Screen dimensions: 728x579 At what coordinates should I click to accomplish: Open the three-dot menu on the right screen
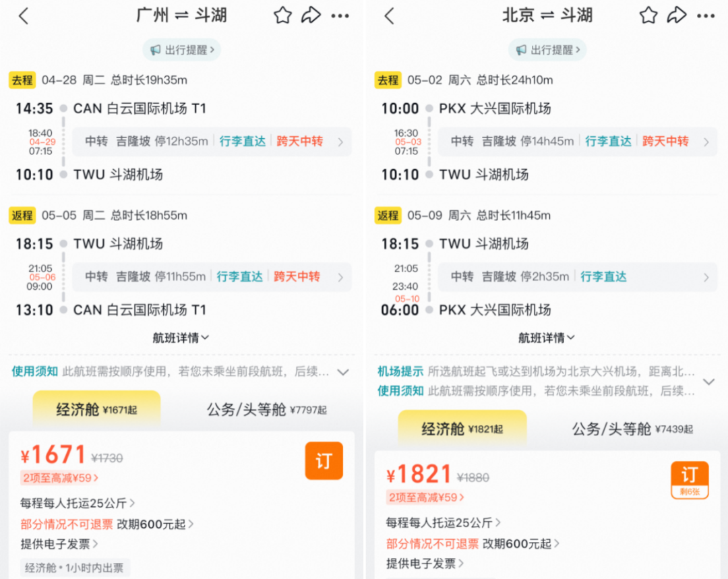click(x=706, y=15)
